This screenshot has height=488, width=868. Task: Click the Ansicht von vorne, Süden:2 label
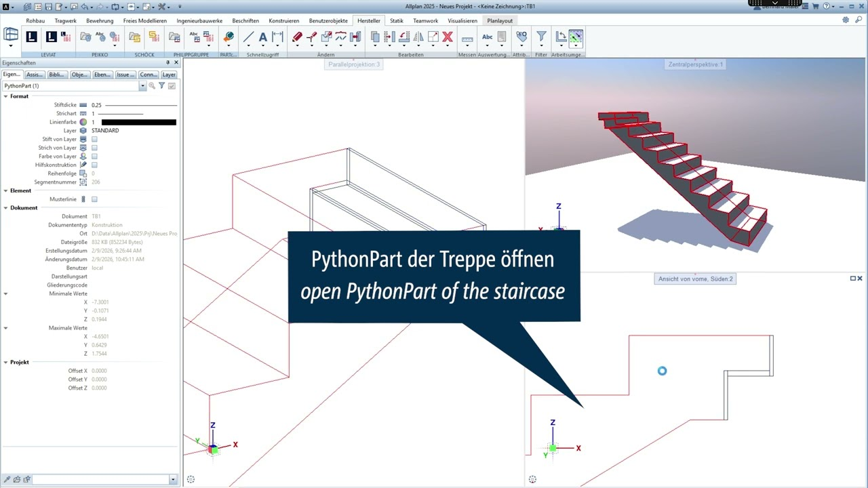coord(695,279)
